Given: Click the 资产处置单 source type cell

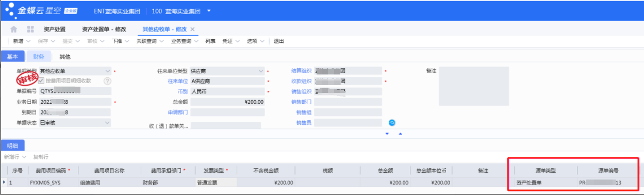Looking at the screenshot, I should 546,182.
